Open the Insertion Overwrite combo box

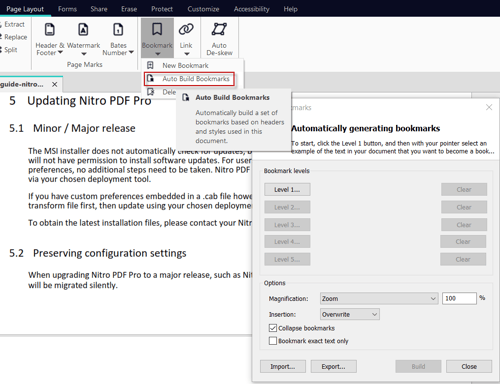coord(350,314)
